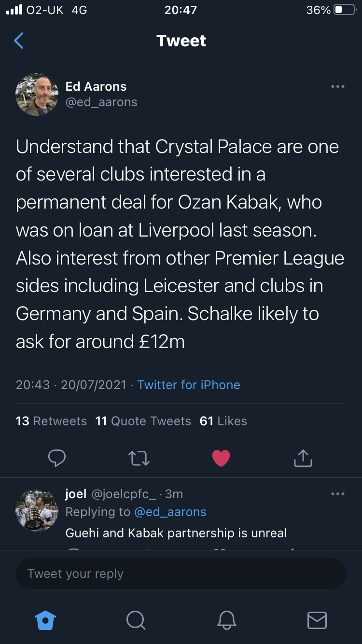Open Ed Aarons profile picture

click(x=37, y=95)
